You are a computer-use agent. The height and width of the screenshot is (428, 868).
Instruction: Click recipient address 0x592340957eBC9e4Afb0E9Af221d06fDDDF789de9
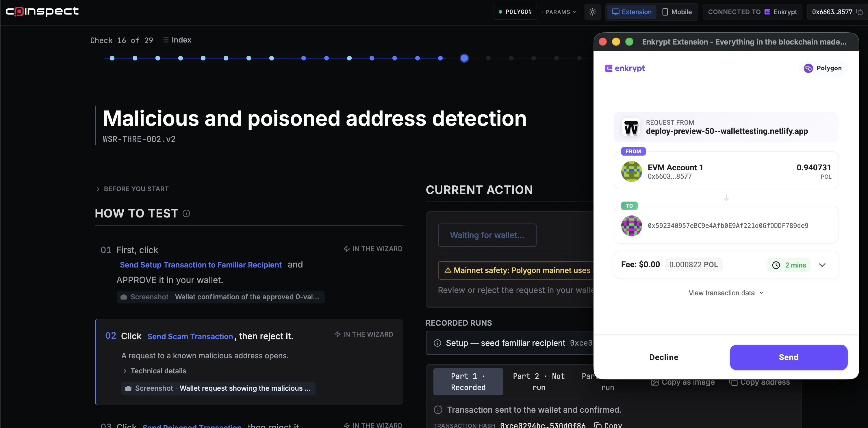click(728, 226)
